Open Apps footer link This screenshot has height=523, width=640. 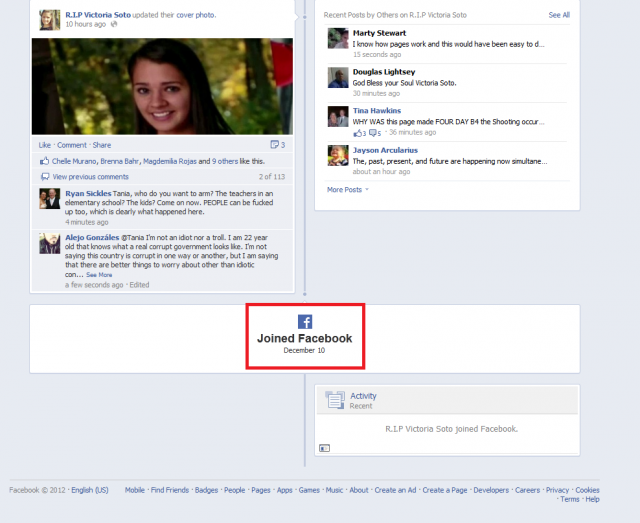point(284,490)
